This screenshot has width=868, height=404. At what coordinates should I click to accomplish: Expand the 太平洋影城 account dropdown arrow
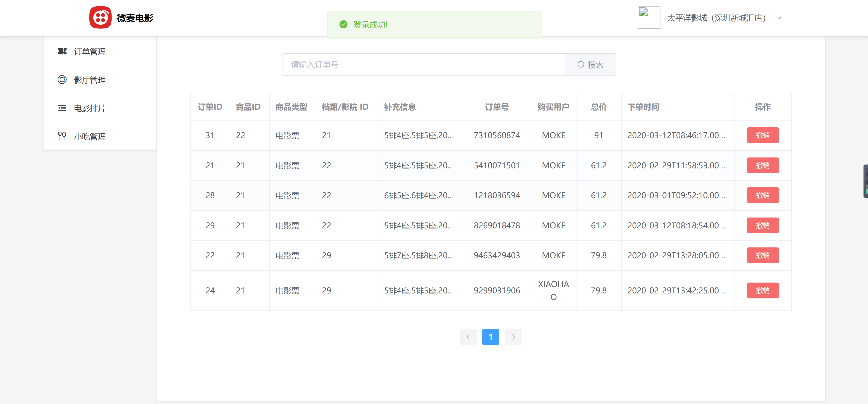pyautogui.click(x=779, y=18)
